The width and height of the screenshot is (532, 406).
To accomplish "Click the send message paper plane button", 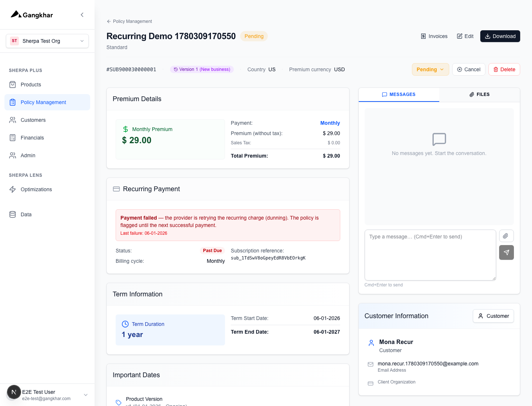I will coord(507,252).
